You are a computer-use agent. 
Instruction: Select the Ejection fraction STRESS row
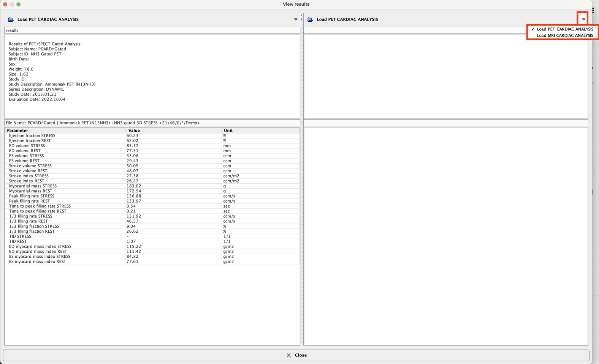tap(152, 136)
